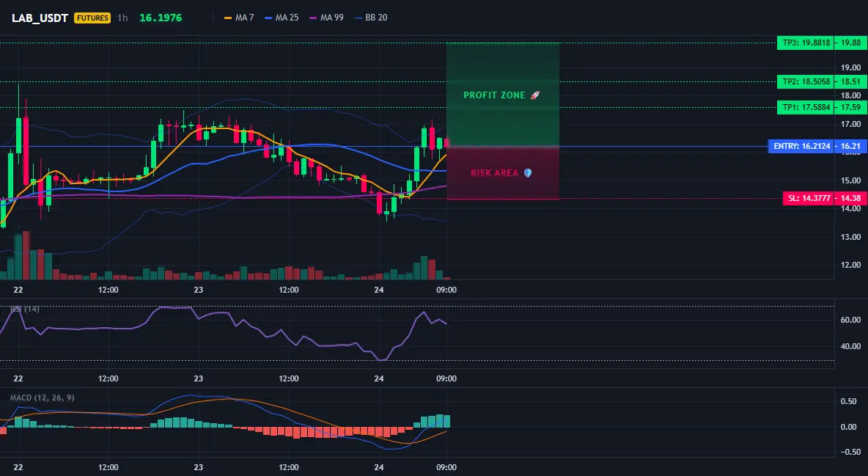
Task: Click the 23 date label under price chart
Action: [198, 290]
